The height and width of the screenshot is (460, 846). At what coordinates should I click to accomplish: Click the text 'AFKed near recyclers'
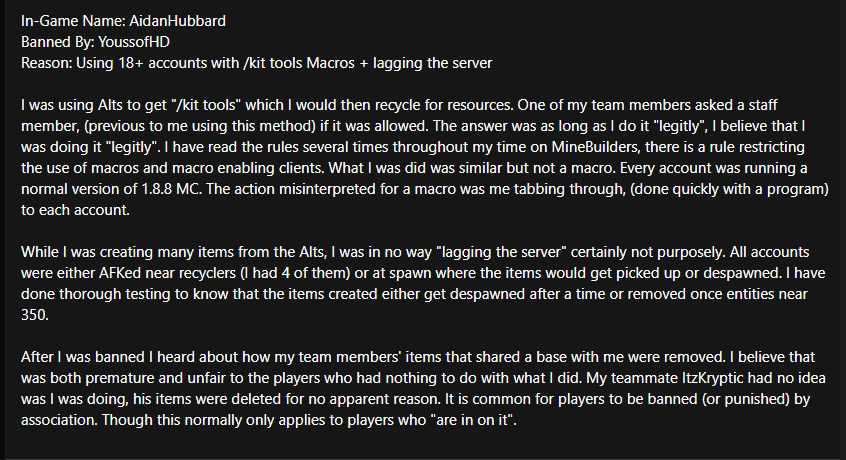point(168,273)
